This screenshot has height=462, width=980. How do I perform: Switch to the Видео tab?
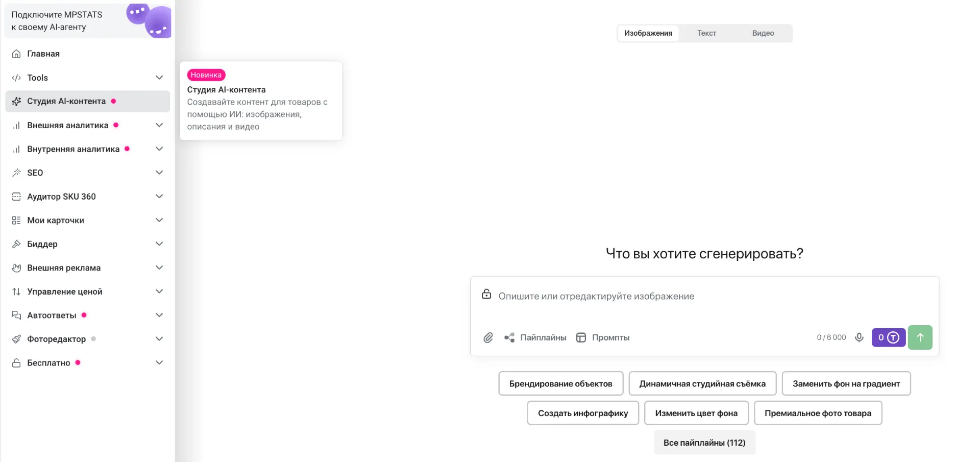pyautogui.click(x=763, y=33)
